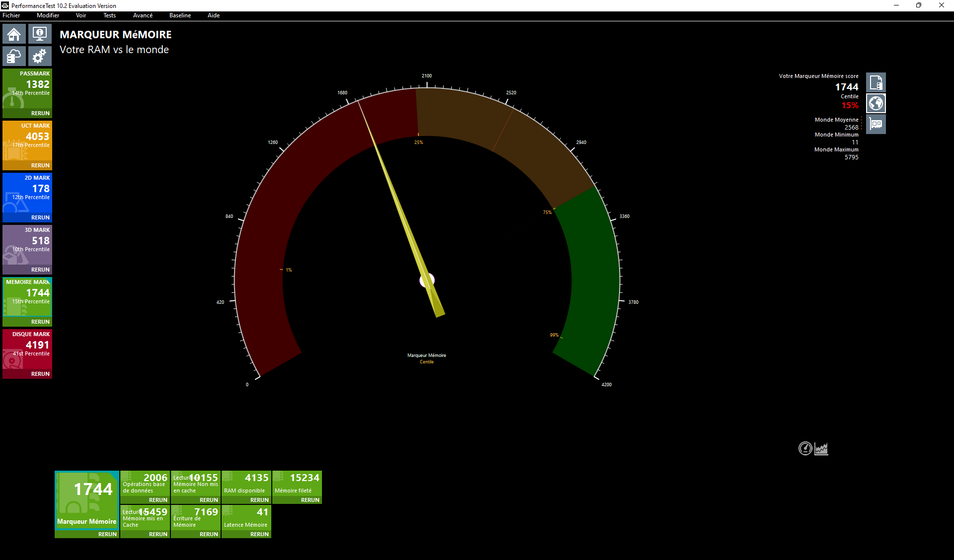Click the save results document icon
The width and height of the screenshot is (954, 560).
pyautogui.click(x=876, y=82)
